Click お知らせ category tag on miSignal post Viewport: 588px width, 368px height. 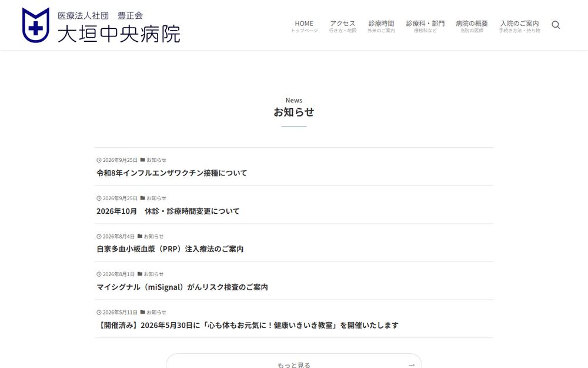click(x=153, y=274)
